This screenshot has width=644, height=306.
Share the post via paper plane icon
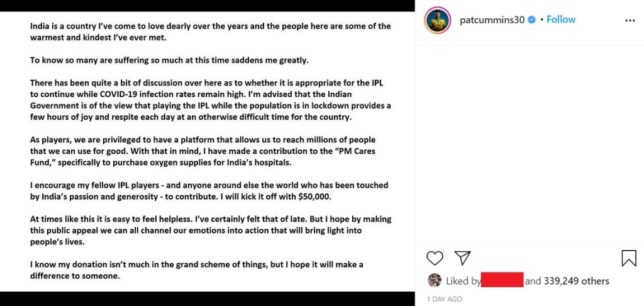point(462,258)
